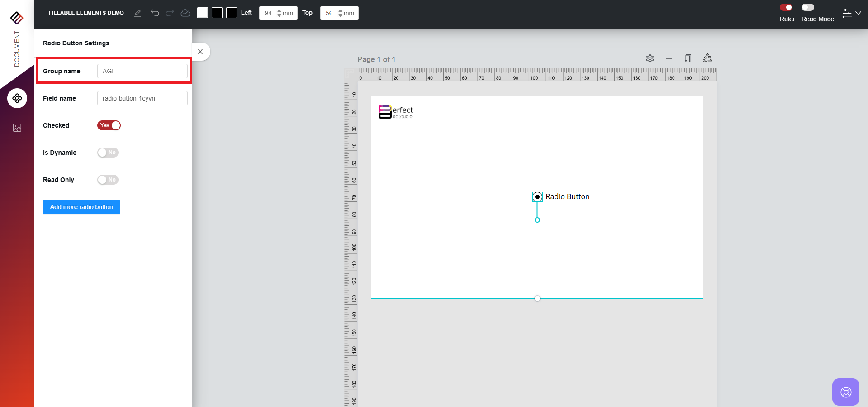The height and width of the screenshot is (407, 868).
Task: Enable Read Mode toggle
Action: pos(808,7)
